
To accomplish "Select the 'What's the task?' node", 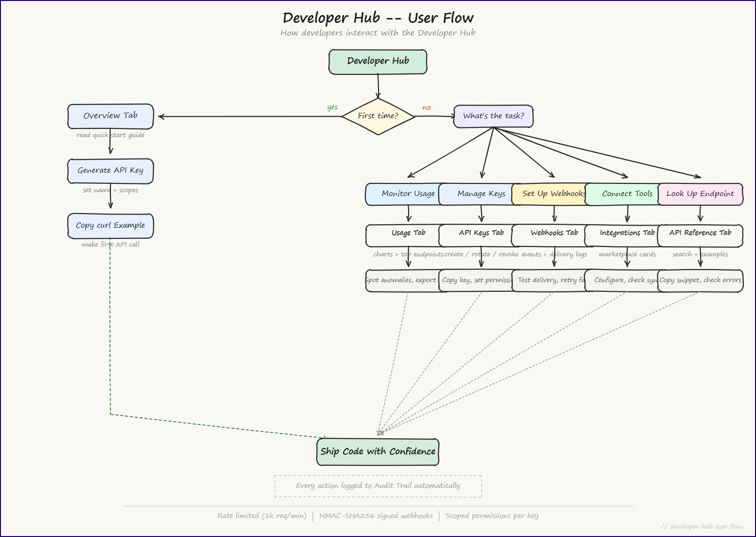I will click(x=493, y=116).
